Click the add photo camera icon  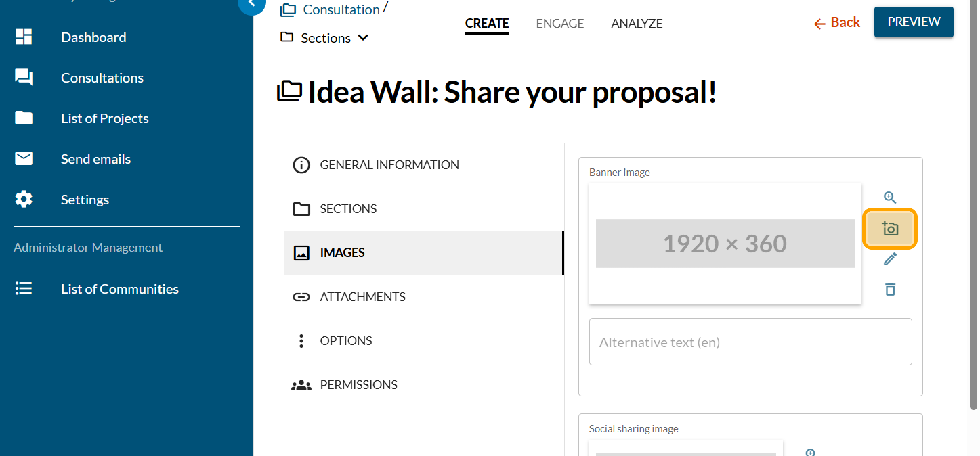[890, 229]
